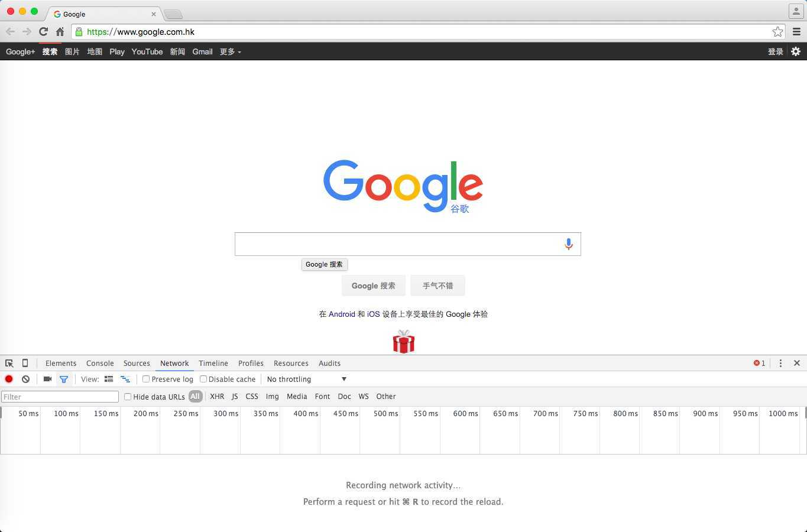Open the Android link
The image size is (807, 532).
(342, 314)
